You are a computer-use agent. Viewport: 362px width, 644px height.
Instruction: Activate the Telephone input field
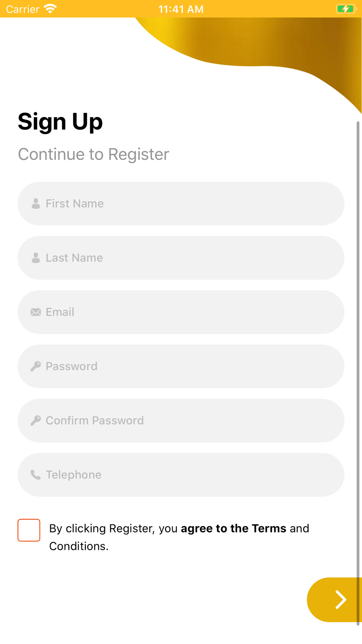pos(181,475)
